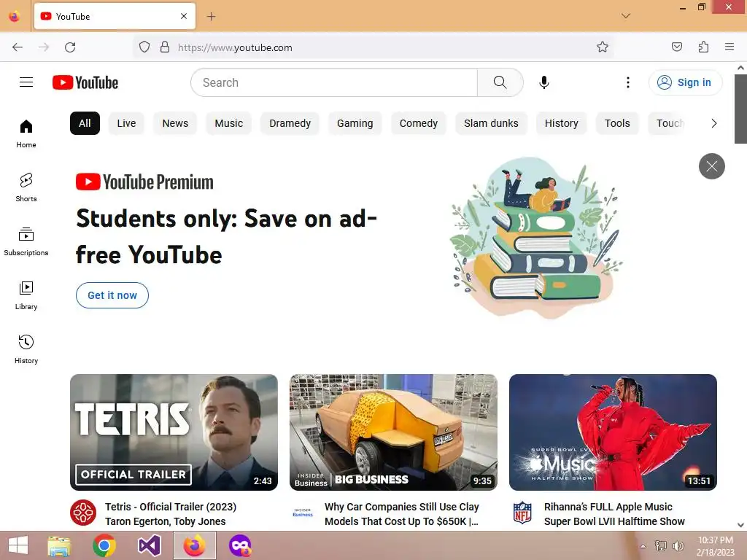View site security lock info
The height and width of the screenshot is (560, 747).
coord(165,47)
